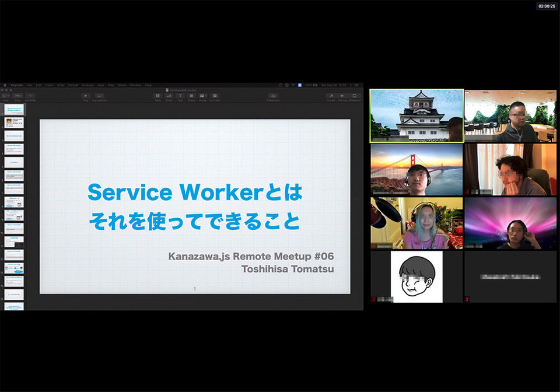
Task: Toggle the Format inspector panel
Action: (331, 96)
